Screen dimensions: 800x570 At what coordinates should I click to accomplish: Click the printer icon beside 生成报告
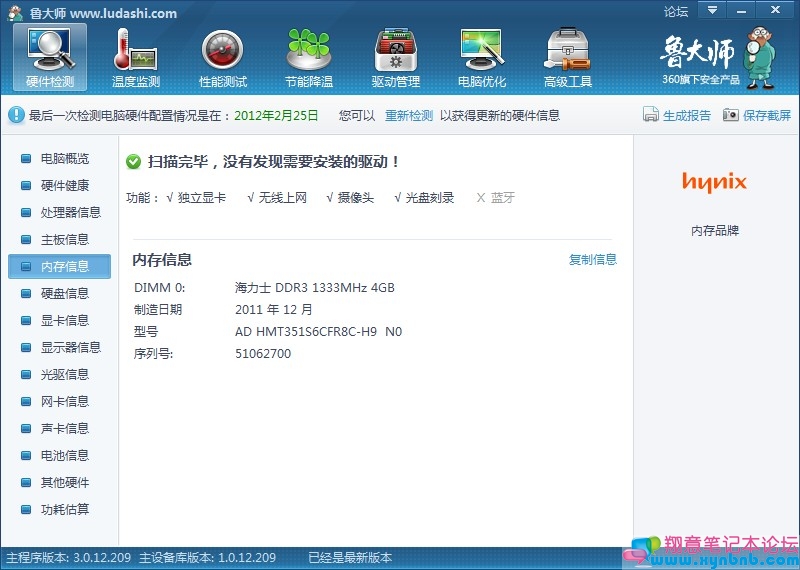pos(651,115)
